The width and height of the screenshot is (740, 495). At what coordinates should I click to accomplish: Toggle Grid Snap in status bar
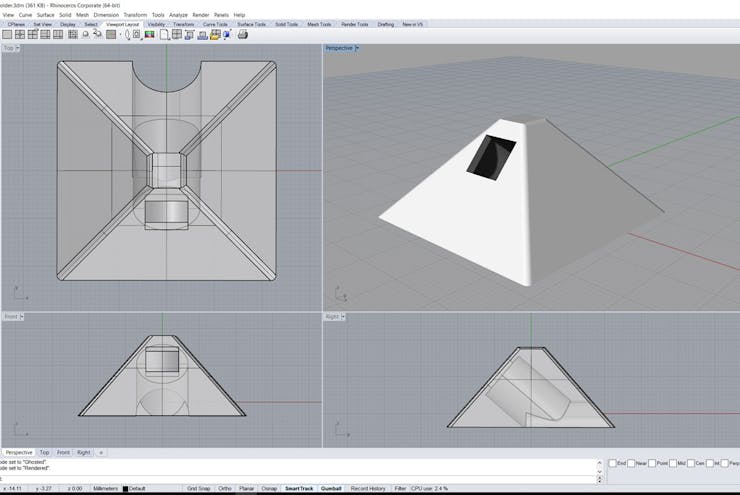(199, 488)
